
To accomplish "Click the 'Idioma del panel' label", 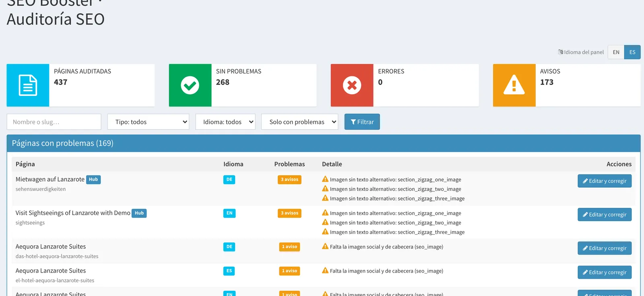I will (584, 52).
